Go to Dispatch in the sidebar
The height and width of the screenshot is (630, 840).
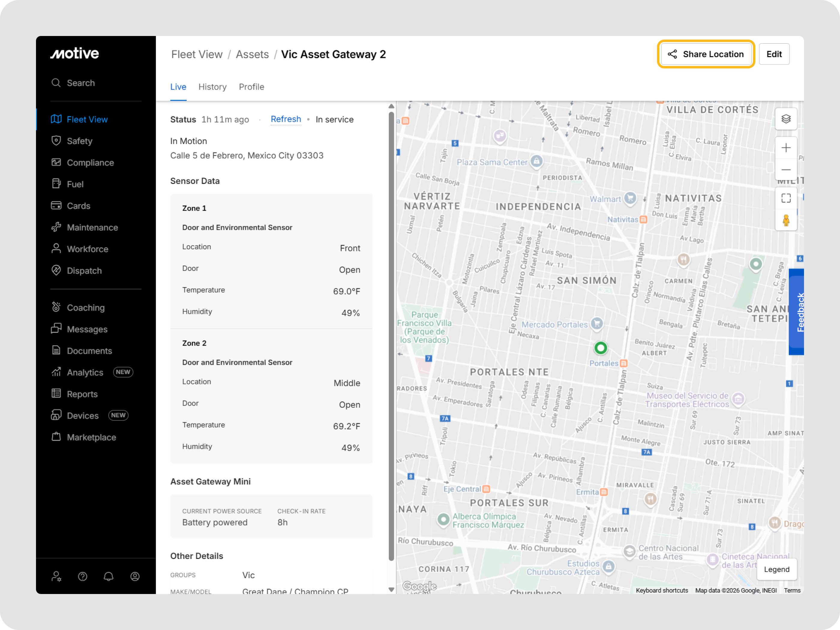[84, 271]
